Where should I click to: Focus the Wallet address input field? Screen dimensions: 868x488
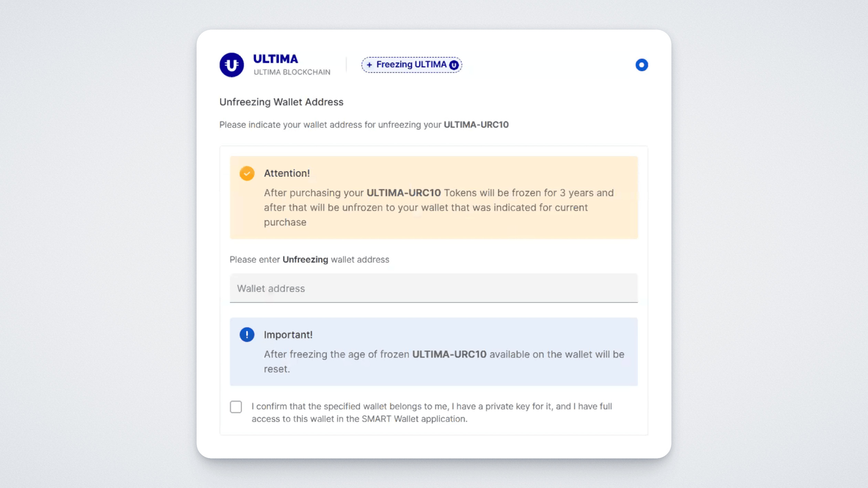point(433,288)
